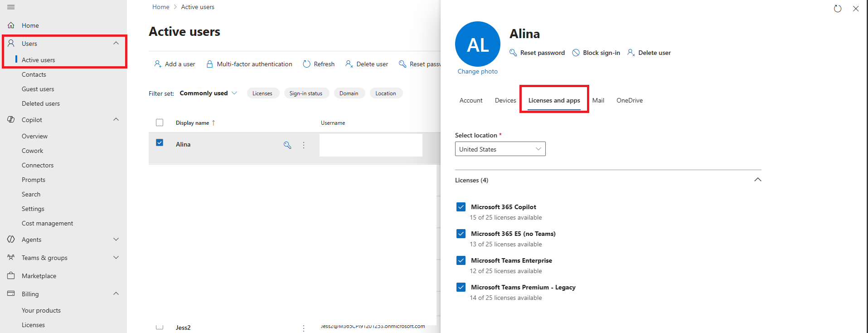Click the Billing card icon
Screen dimensions: 868x333
(11, 294)
